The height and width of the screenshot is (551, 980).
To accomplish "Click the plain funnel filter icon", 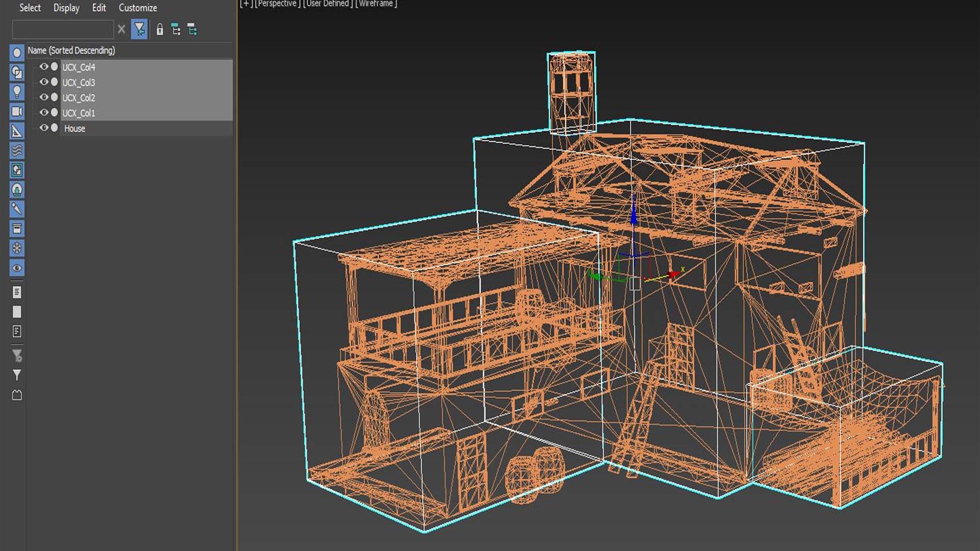I will (17, 375).
